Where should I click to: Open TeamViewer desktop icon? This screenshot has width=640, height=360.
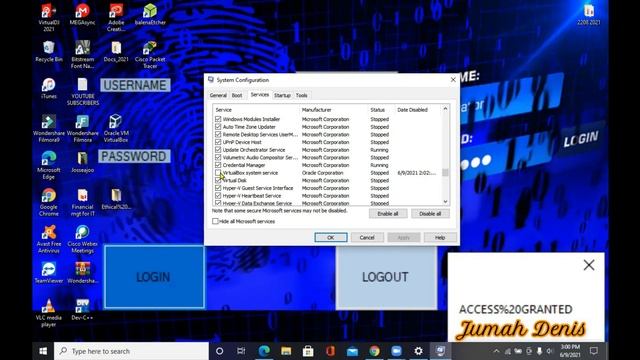49,273
